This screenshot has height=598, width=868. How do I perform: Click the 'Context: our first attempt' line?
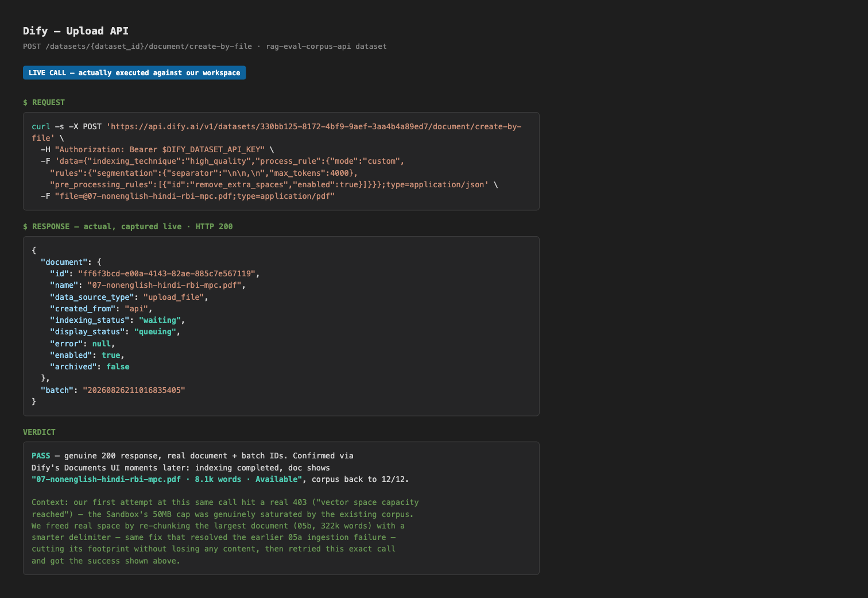pos(225,502)
